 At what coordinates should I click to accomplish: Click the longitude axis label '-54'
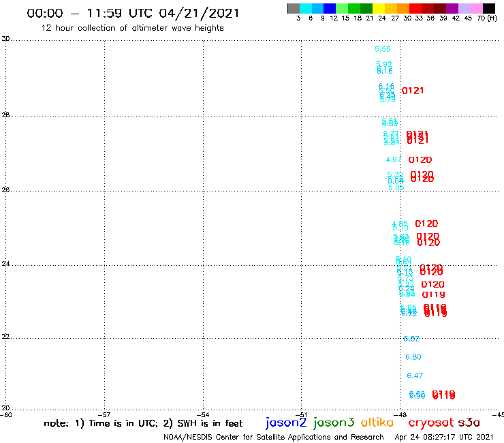point(203,415)
